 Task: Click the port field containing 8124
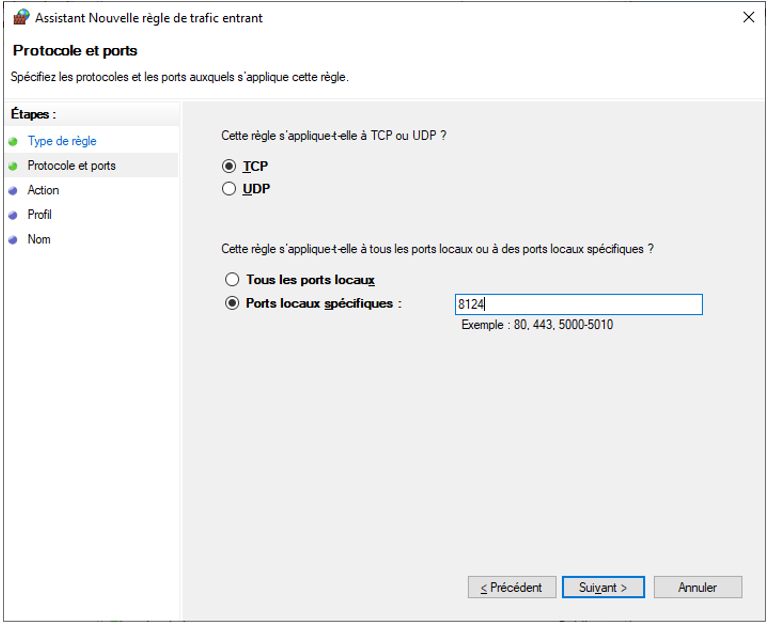[x=578, y=304]
